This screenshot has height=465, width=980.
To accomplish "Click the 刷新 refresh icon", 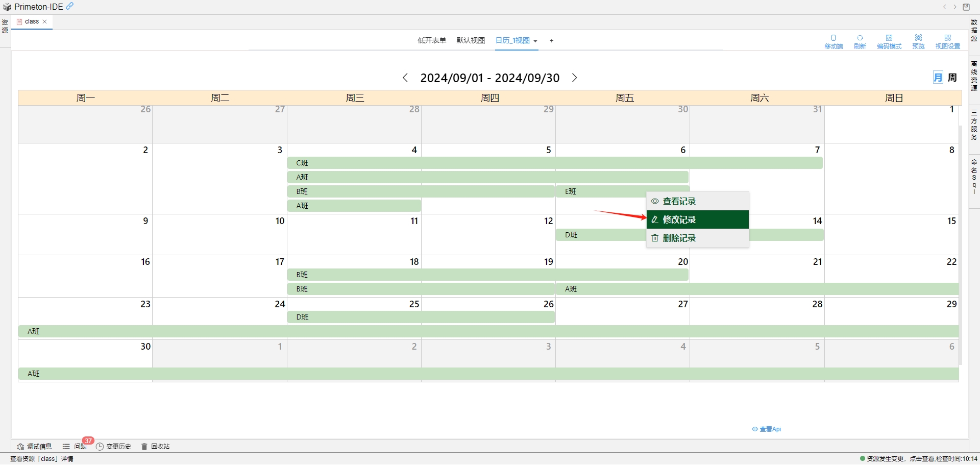I will 860,41.
